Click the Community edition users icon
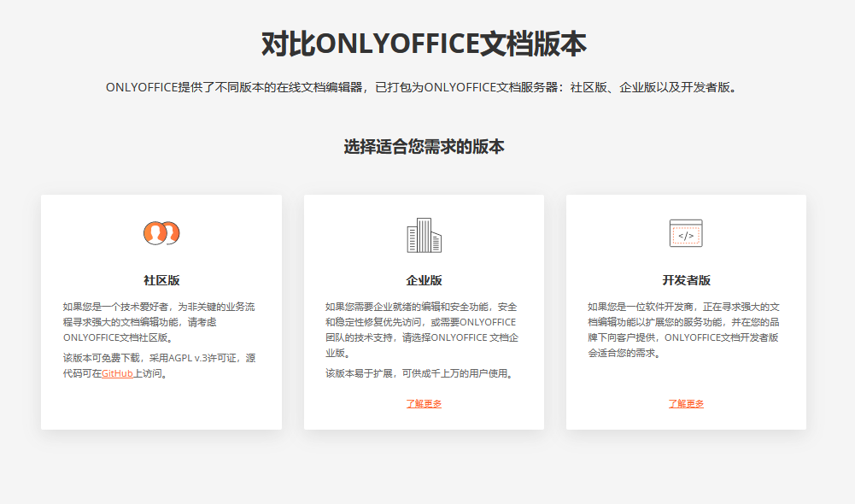The height and width of the screenshot is (504, 855). [161, 233]
